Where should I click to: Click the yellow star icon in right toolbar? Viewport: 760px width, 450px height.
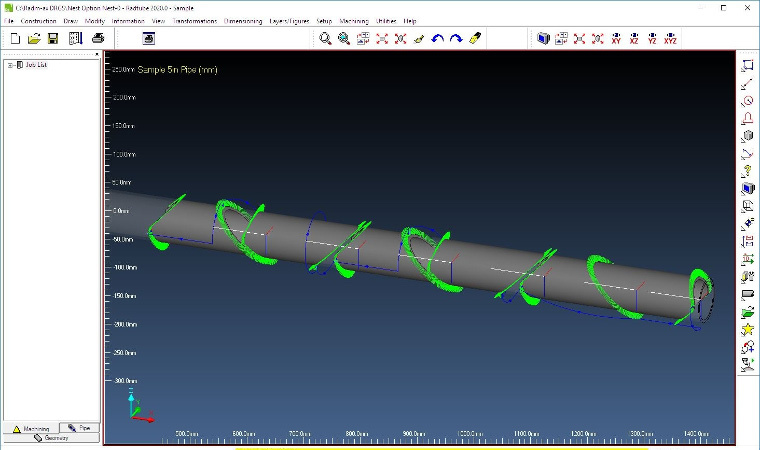click(747, 312)
